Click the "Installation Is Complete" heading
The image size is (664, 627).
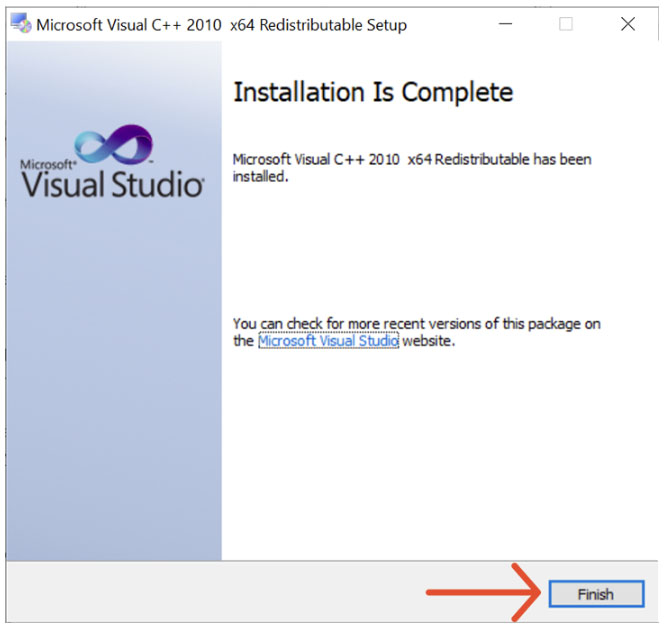372,93
